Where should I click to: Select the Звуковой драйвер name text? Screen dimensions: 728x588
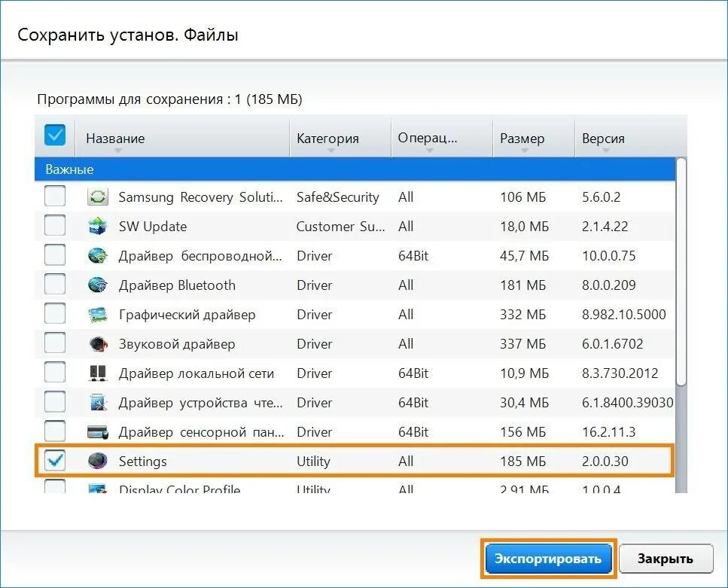pyautogui.click(x=177, y=344)
